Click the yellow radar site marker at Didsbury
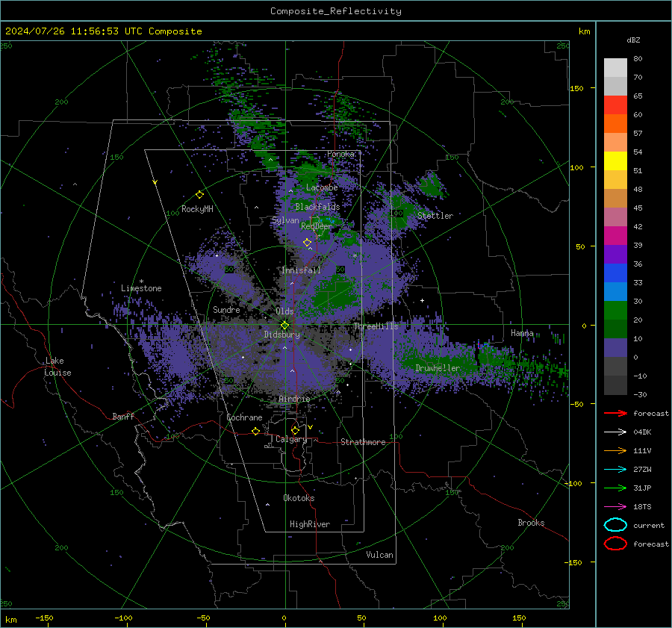 [x=284, y=326]
